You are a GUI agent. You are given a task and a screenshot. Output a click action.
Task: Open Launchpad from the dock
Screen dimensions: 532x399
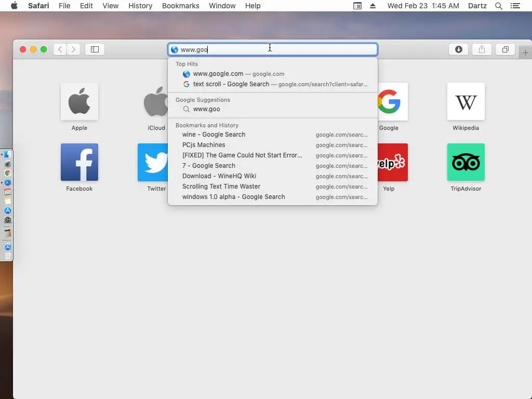[x=7, y=164]
